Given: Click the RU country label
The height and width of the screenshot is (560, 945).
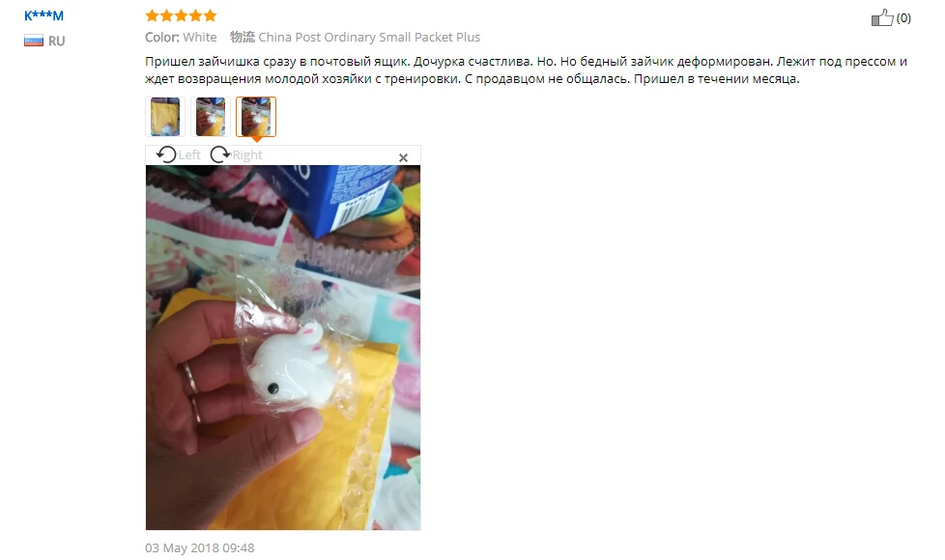Looking at the screenshot, I should (57, 41).
